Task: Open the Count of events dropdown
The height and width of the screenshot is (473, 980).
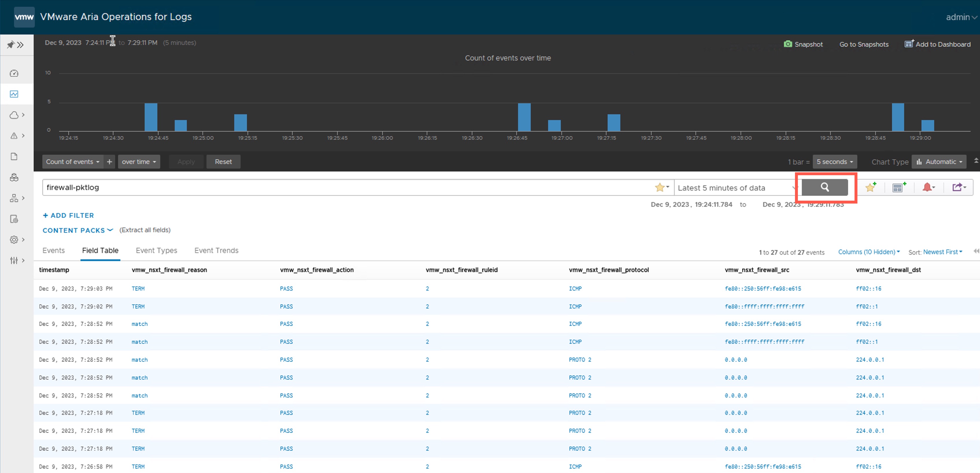Action: (x=72, y=162)
